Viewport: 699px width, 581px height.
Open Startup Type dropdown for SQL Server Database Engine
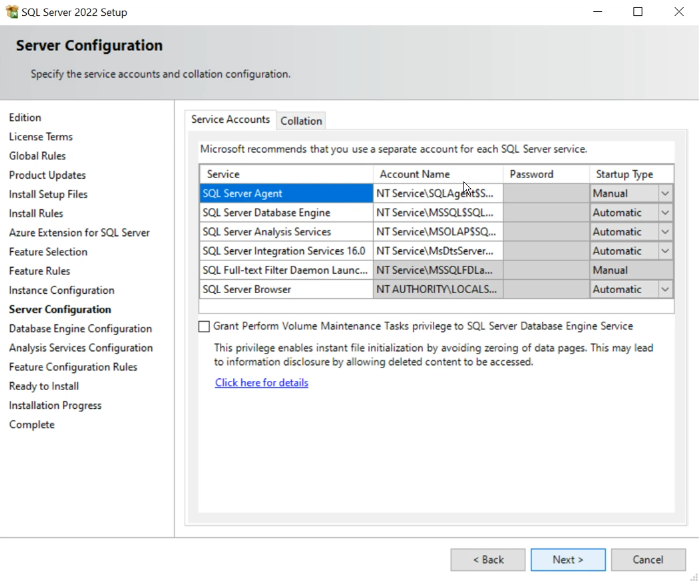click(665, 213)
